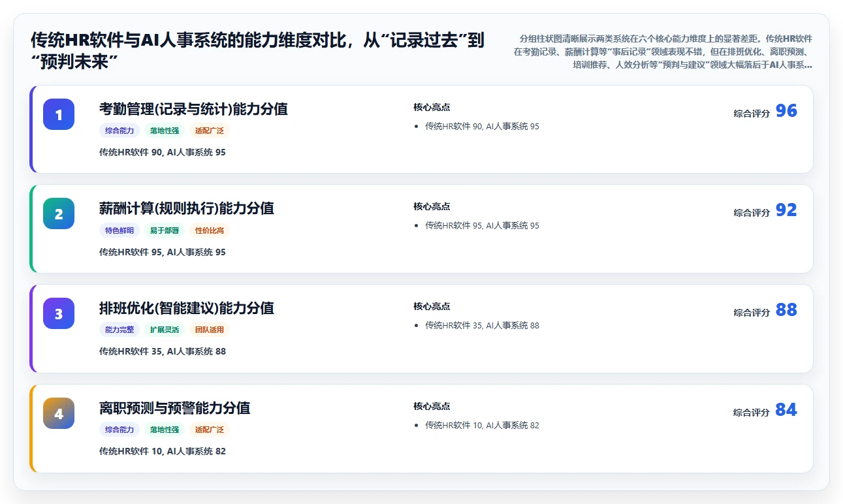Screen dimensions: 843x504
Task: Click 核心亮点 heading in 考勤管理 card
Action: click(432, 107)
